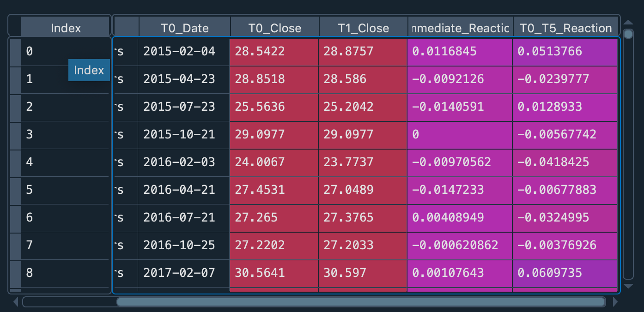Click the Immediate_Reaction column header
This screenshot has height=312, width=644.
pyautogui.click(x=460, y=28)
